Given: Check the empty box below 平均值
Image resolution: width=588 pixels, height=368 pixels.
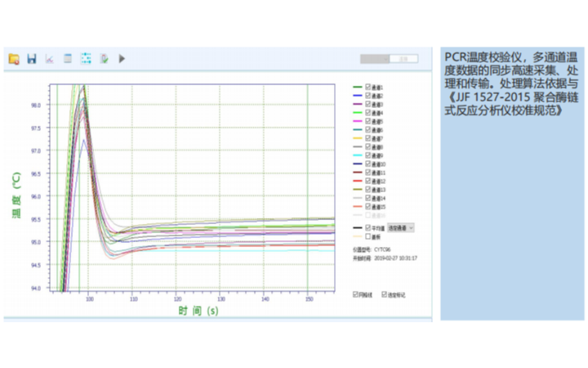Looking at the screenshot, I should (367, 236).
